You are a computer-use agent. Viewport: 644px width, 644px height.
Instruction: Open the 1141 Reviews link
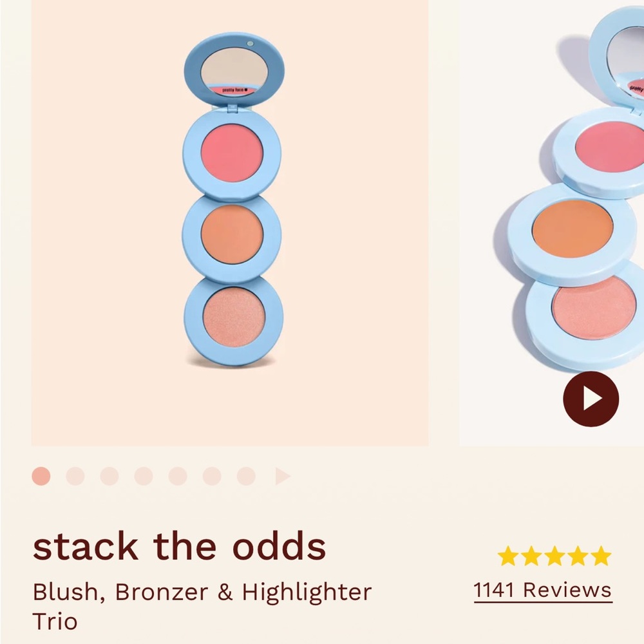[x=542, y=590]
